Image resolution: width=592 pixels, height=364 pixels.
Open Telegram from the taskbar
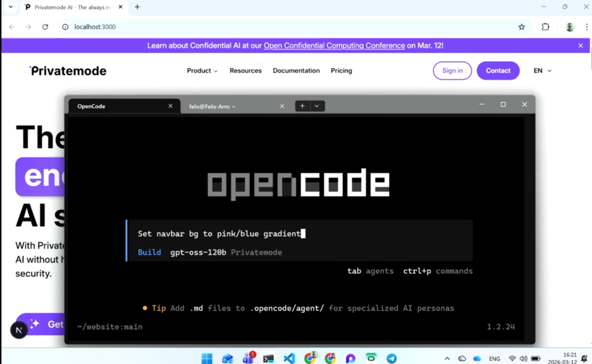391,358
